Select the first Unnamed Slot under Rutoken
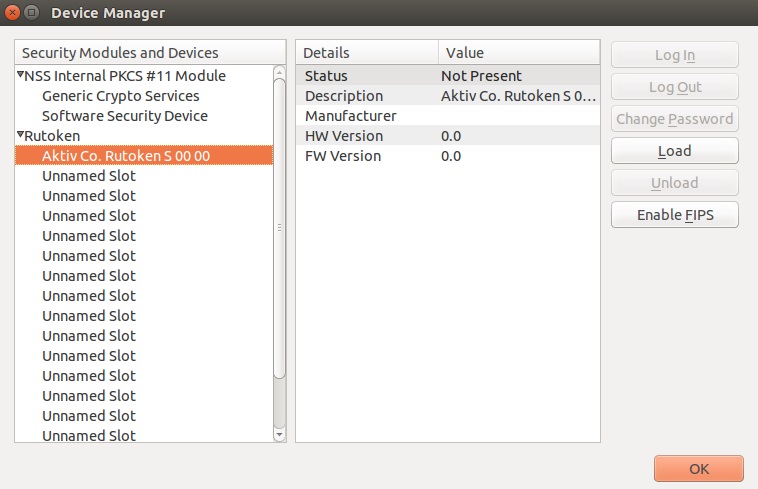 coord(88,176)
